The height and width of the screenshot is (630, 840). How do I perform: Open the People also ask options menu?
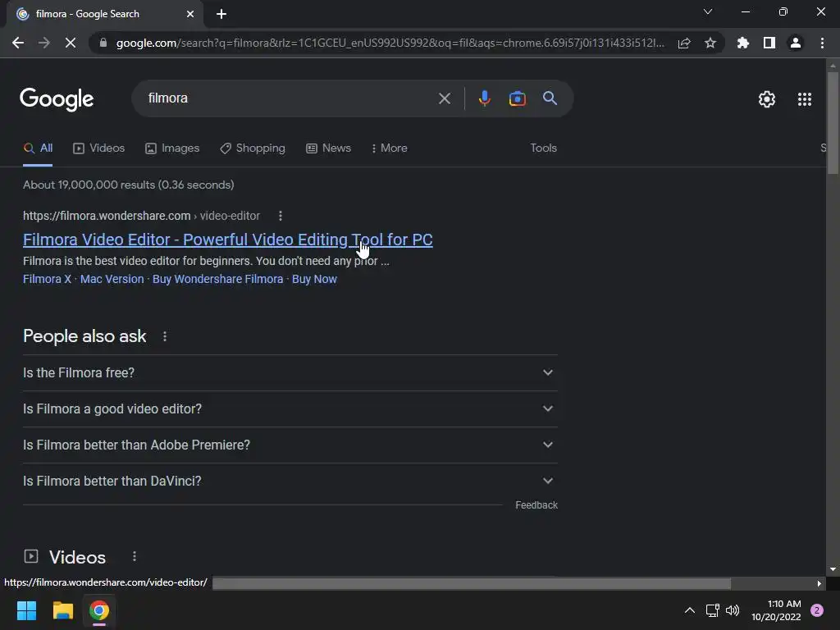pos(164,336)
